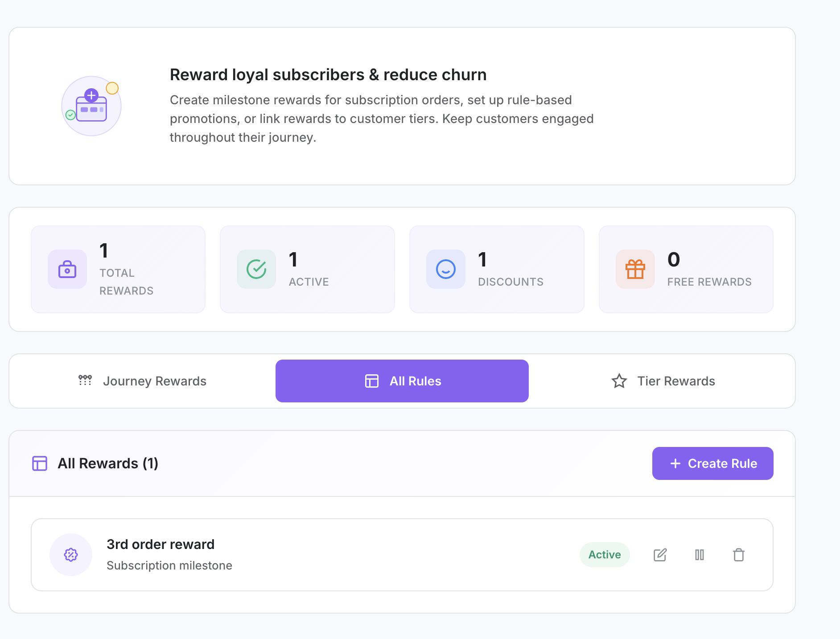This screenshot has height=639, width=840.
Task: Click the Reward loyal subscribers heading
Action: point(328,75)
